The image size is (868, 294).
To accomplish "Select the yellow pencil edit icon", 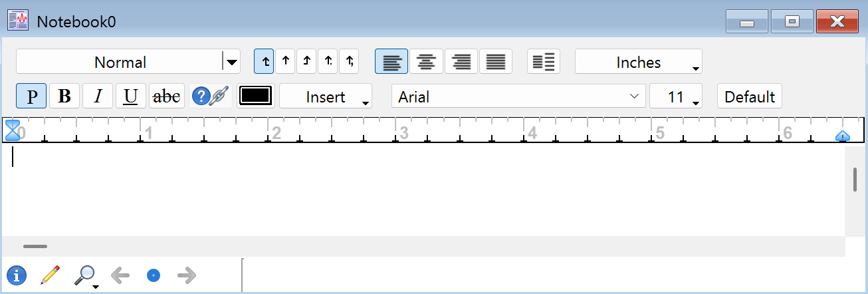I will tap(50, 275).
